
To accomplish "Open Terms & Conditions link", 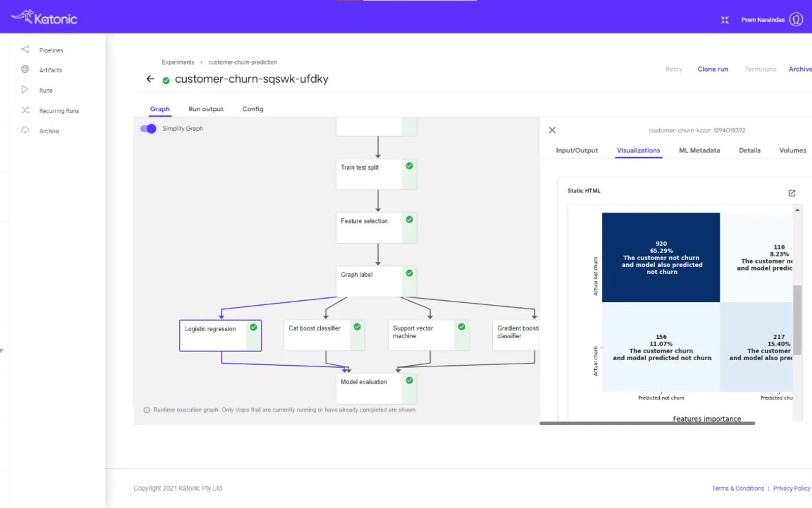I will [738, 488].
